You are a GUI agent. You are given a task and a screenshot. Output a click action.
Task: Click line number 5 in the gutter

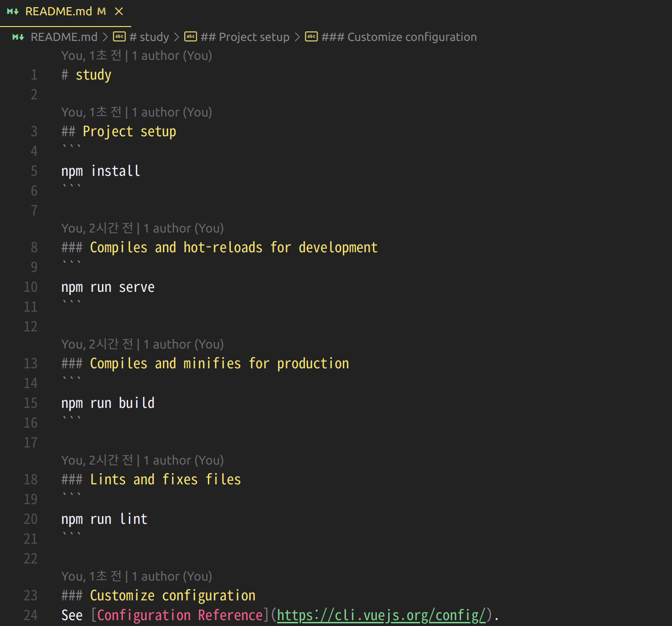(34, 171)
